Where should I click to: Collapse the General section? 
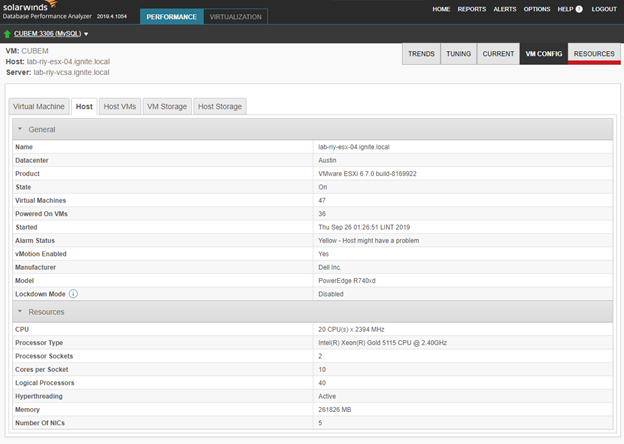tap(20, 129)
